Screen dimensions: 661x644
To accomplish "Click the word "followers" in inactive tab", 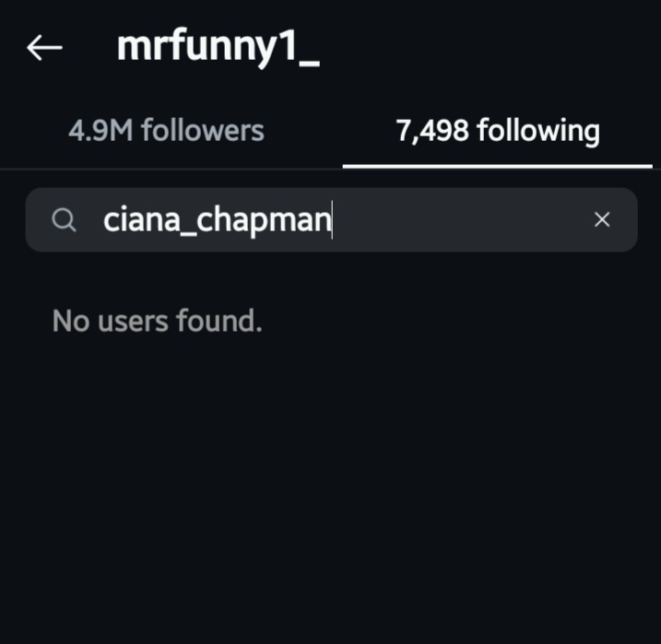I will [203, 130].
